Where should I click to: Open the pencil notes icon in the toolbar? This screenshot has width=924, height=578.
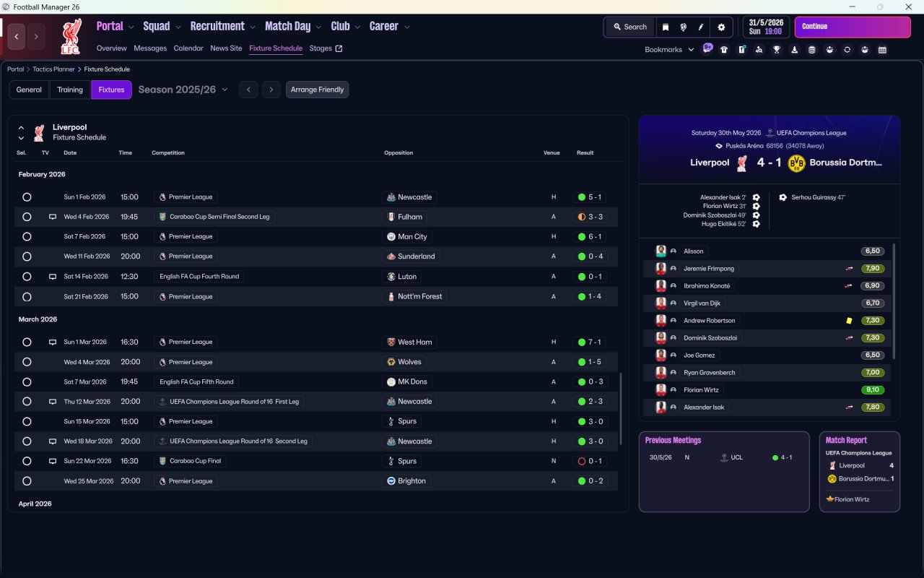pos(700,27)
